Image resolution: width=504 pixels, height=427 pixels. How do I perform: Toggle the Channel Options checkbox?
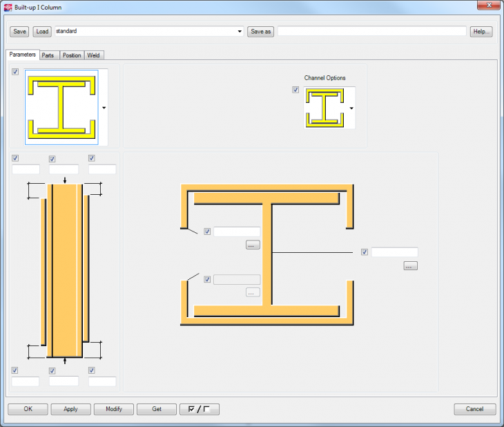[x=295, y=90]
